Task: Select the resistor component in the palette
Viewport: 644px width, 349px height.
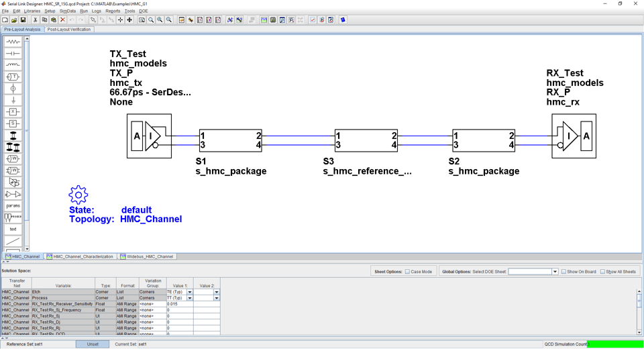Action: point(13,42)
